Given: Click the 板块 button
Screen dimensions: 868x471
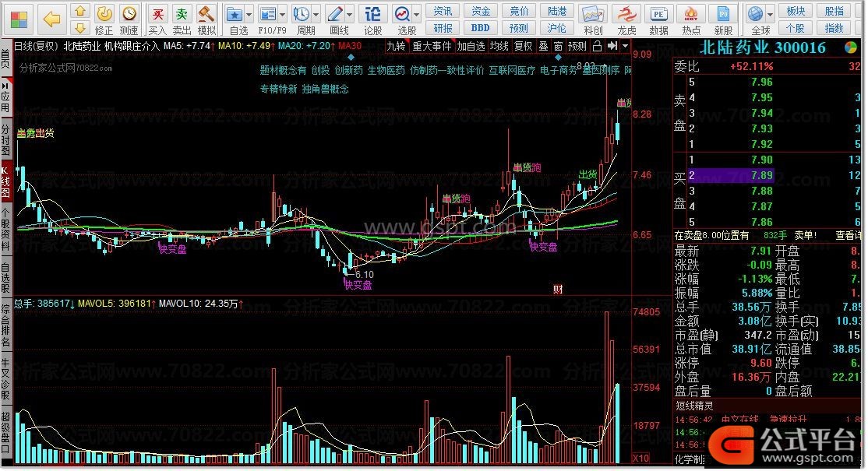Looking at the screenshot, I should (796, 11).
